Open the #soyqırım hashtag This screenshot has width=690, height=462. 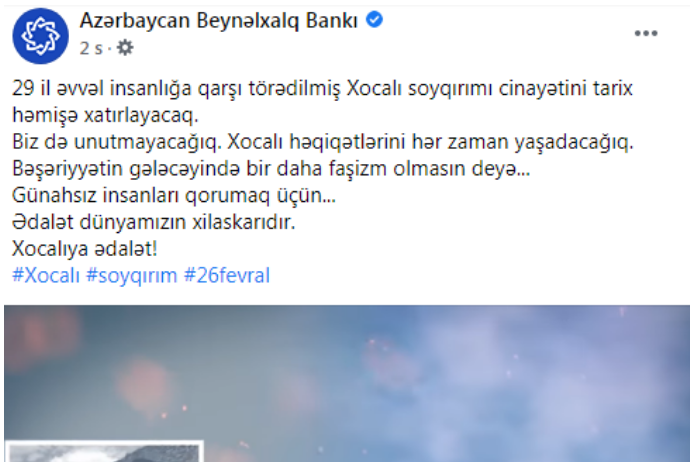pos(131,275)
